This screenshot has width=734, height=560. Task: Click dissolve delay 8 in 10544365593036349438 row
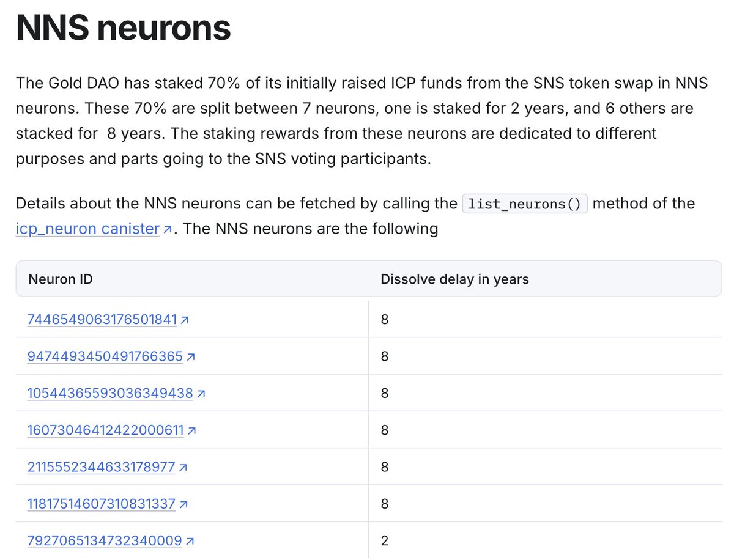click(384, 393)
